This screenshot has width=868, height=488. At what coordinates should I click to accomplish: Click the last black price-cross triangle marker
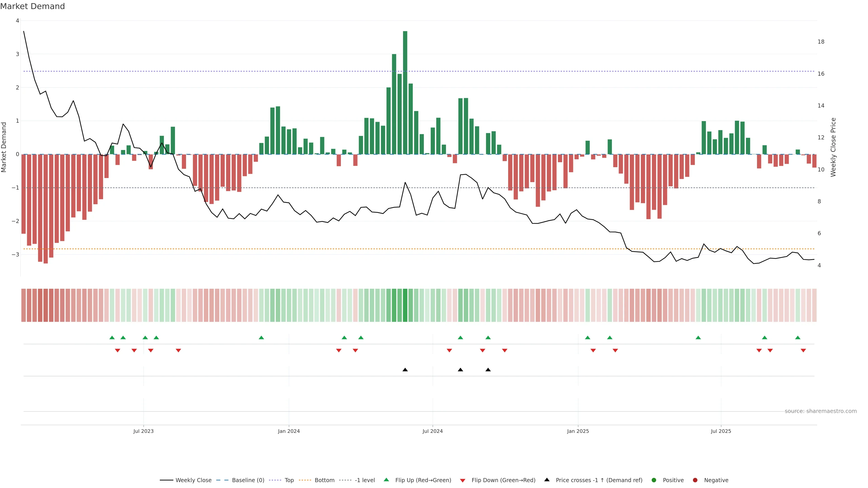[x=488, y=370]
